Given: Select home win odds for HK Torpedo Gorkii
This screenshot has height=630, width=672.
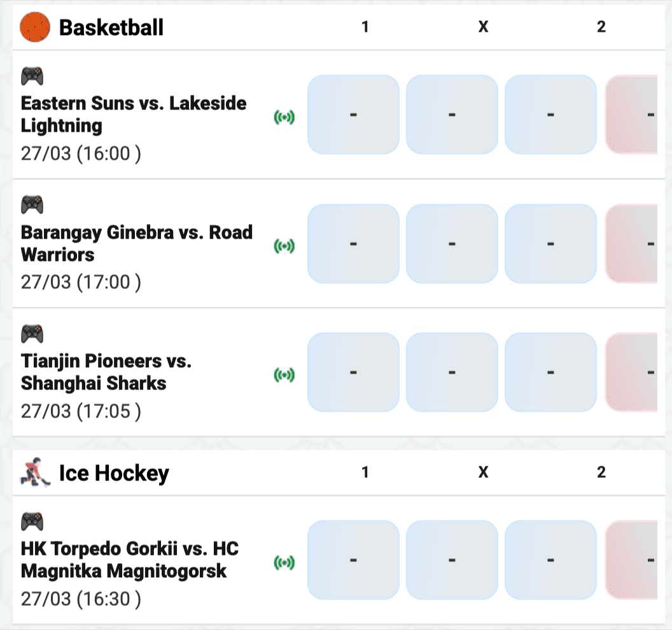Looking at the screenshot, I should (x=353, y=560).
